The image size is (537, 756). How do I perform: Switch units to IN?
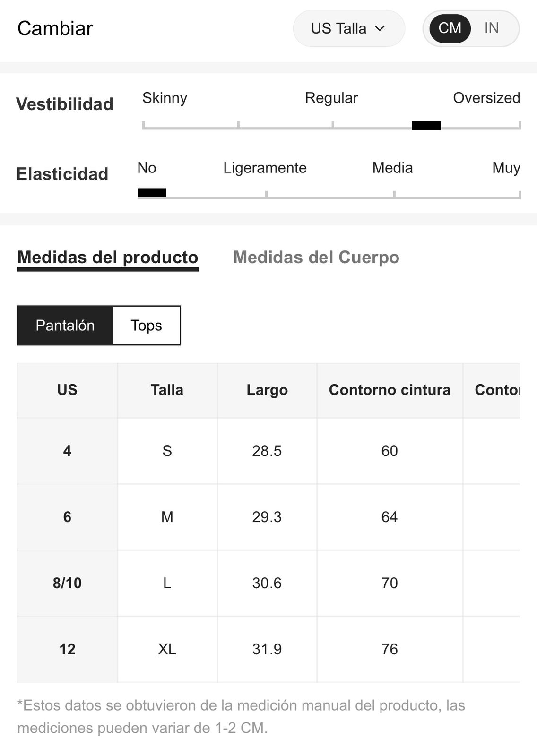[x=492, y=28]
